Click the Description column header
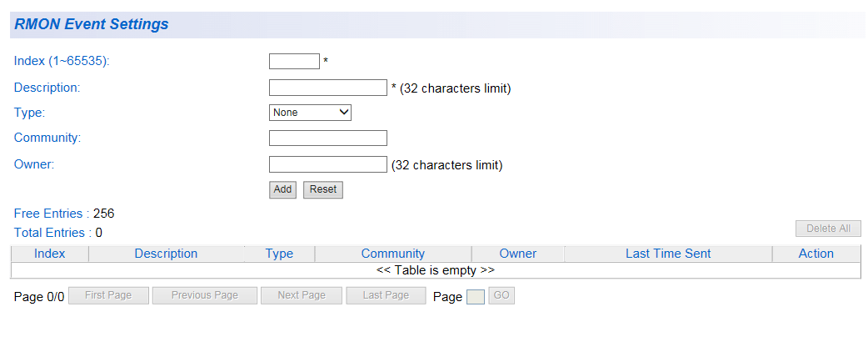868x337 pixels. click(166, 254)
